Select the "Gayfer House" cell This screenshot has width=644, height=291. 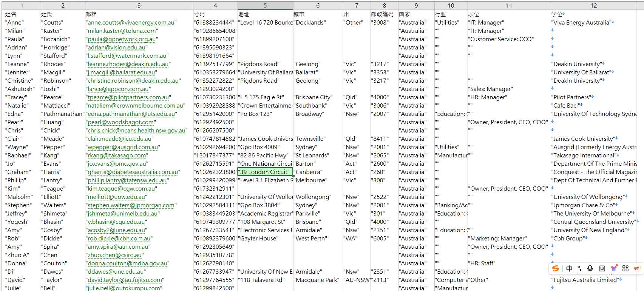(x=265, y=239)
